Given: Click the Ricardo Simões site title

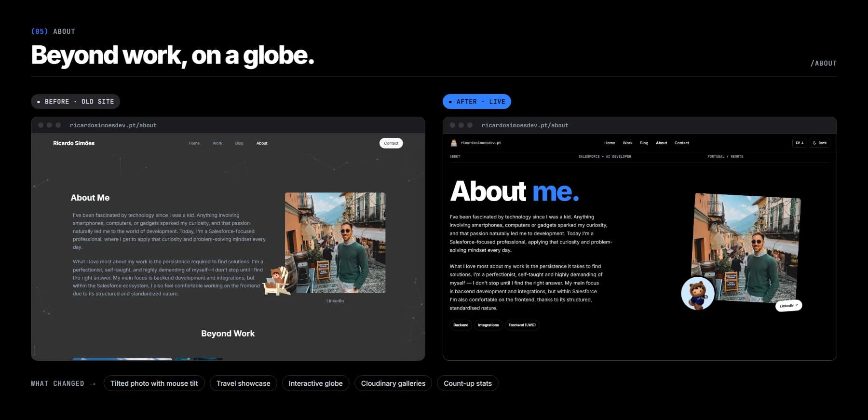Looking at the screenshot, I should (x=74, y=143).
